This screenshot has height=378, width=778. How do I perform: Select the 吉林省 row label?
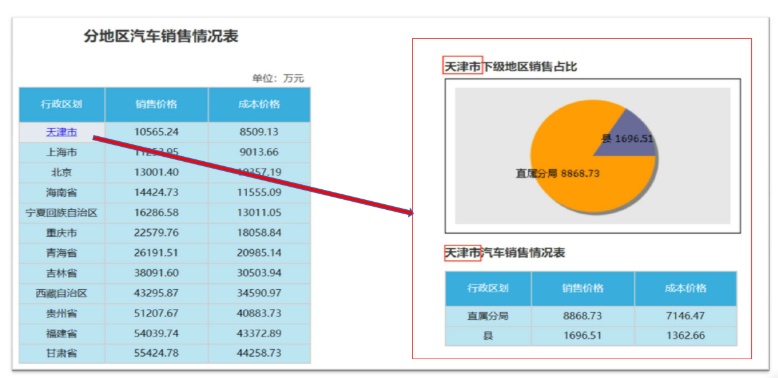point(62,273)
